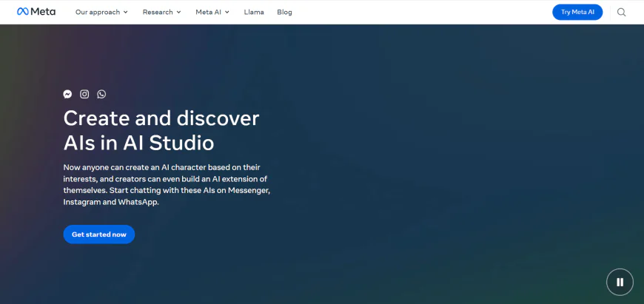
Task: Open the search magnifier icon
Action: click(x=621, y=13)
